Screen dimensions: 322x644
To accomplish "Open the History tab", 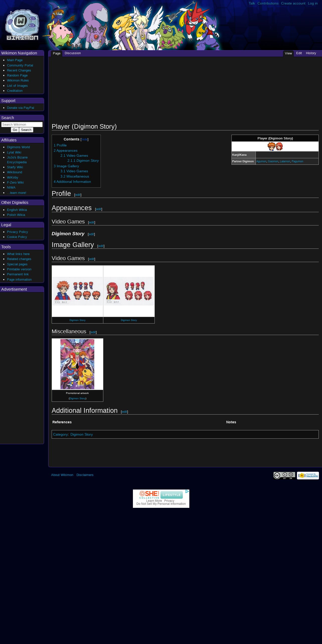I will [311, 53].
